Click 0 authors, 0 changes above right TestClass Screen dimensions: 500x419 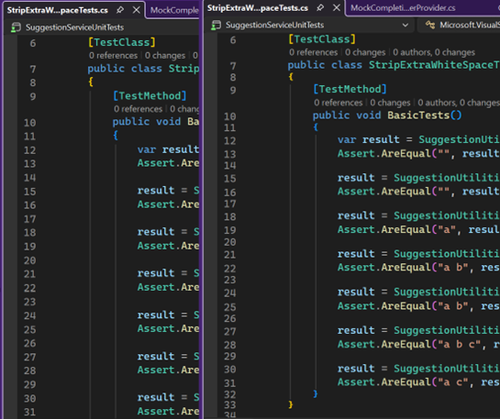coord(434,52)
